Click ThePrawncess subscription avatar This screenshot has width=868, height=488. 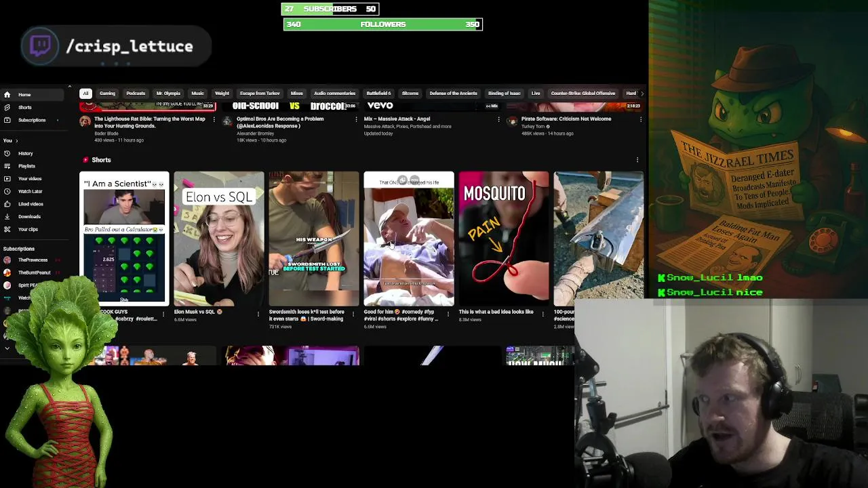pos(7,260)
